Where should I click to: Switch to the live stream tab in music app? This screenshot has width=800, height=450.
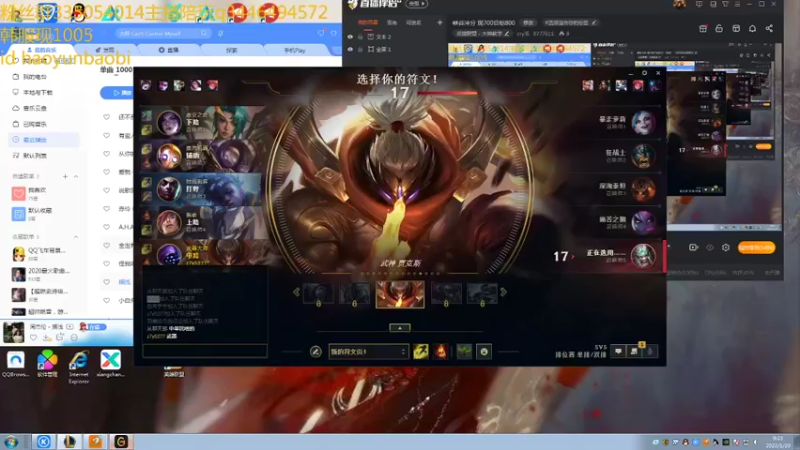[168, 50]
